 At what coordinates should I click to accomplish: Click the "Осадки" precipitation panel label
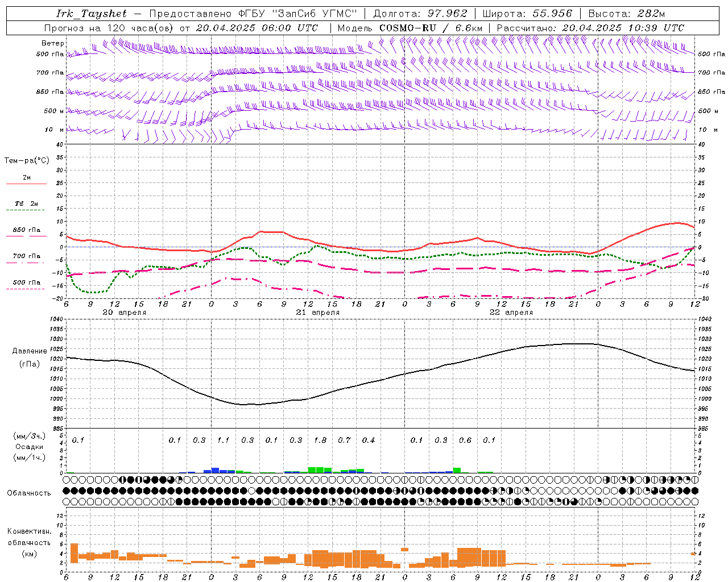pos(30,447)
